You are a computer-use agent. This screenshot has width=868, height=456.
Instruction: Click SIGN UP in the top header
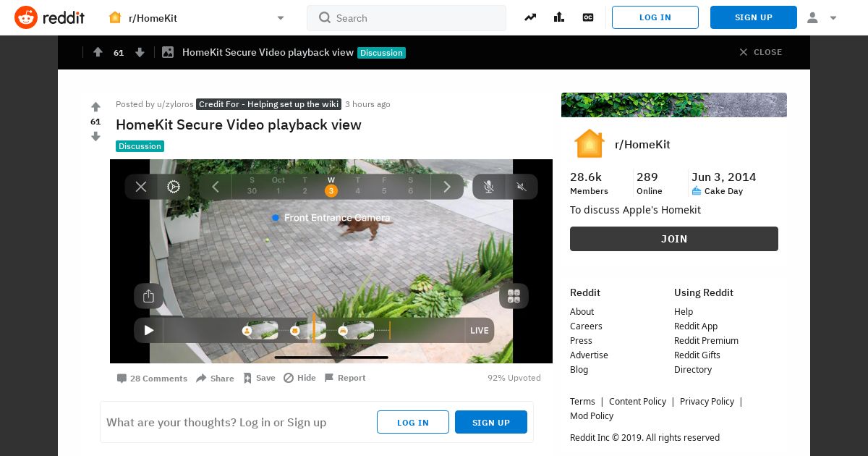(754, 17)
